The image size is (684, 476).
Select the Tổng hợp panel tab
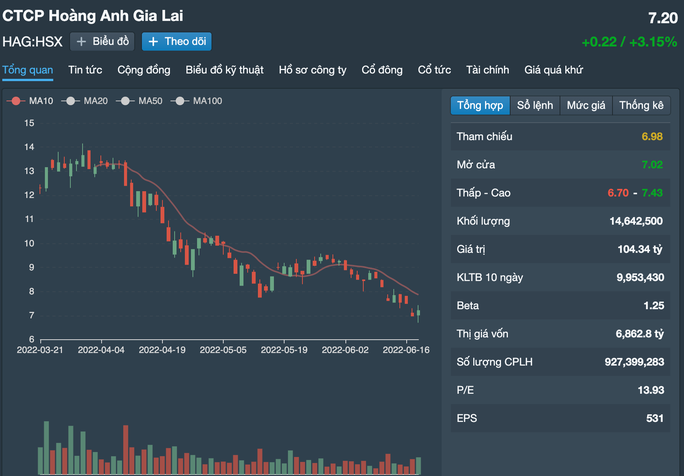point(479,105)
